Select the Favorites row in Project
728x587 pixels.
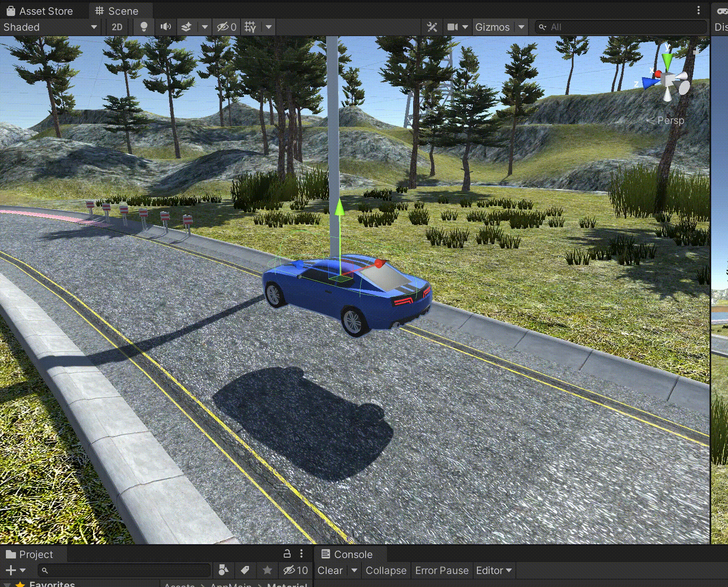pos(80,584)
